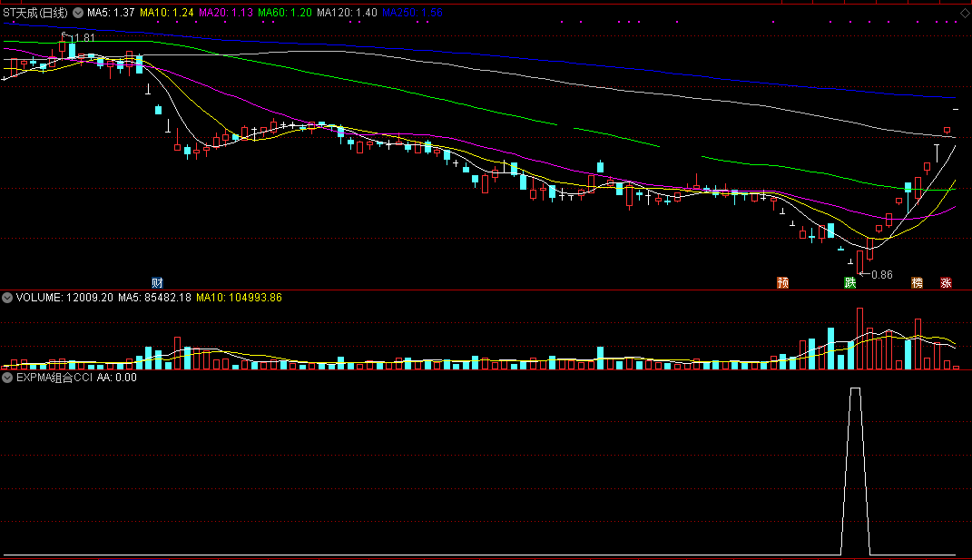Viewport: 972px width, 560px height.
Task: Click the MA120: 1.40 label
Action: [x=347, y=13]
